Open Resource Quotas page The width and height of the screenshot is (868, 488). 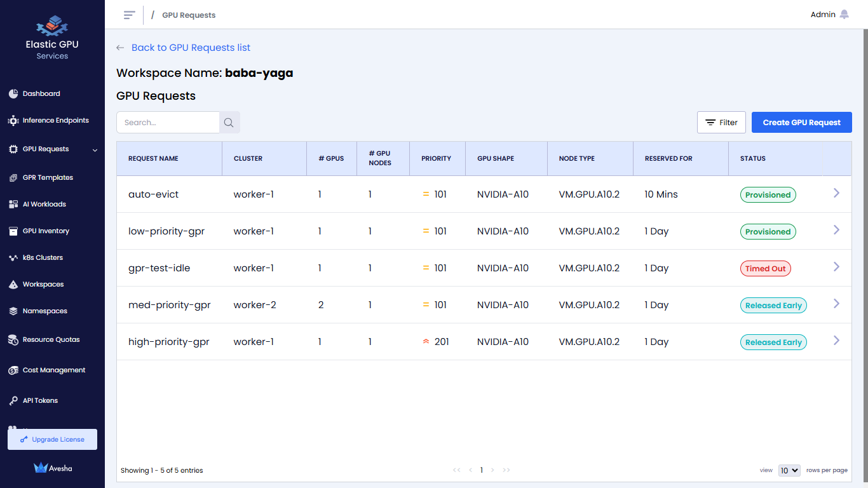[x=51, y=340]
